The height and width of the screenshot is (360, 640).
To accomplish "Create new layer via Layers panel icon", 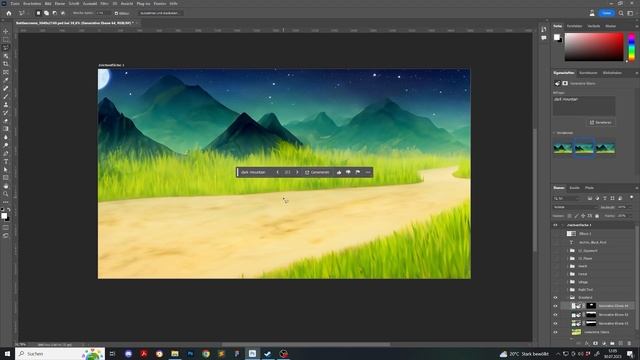I will pyautogui.click(x=621, y=343).
